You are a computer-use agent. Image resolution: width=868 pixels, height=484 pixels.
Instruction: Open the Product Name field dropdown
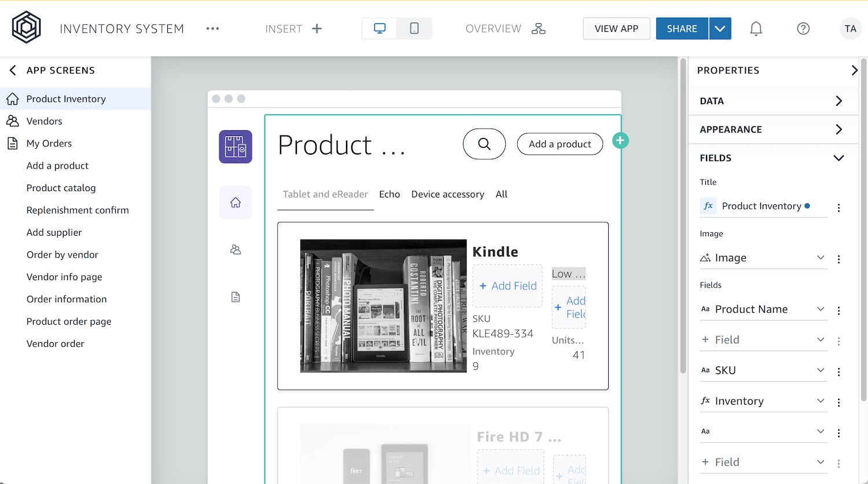821,309
